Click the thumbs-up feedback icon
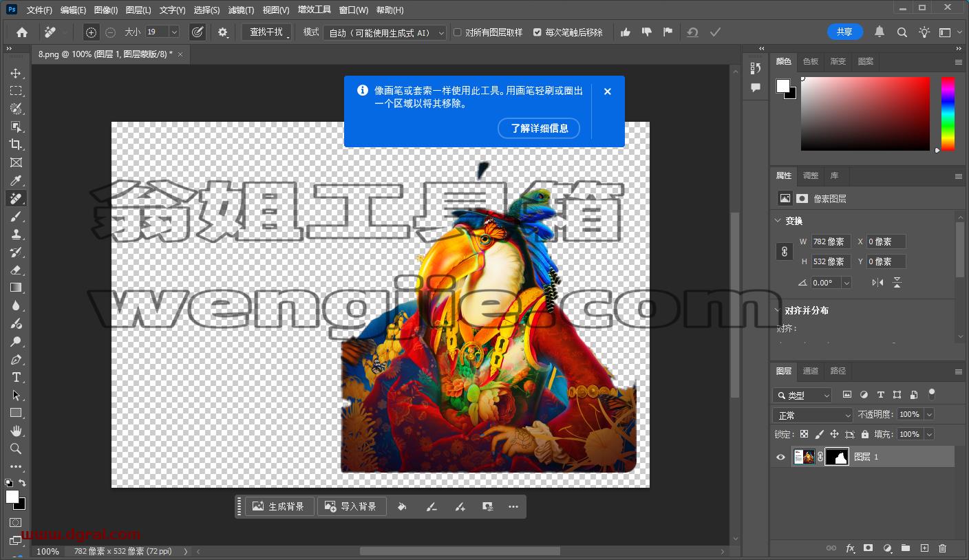This screenshot has width=969, height=560. pyautogui.click(x=625, y=32)
